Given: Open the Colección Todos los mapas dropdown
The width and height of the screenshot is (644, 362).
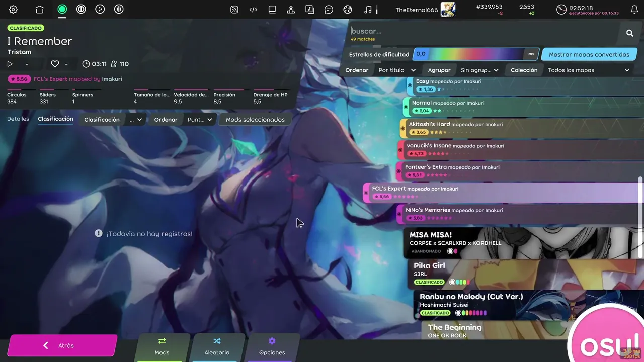Looking at the screenshot, I should (x=589, y=70).
